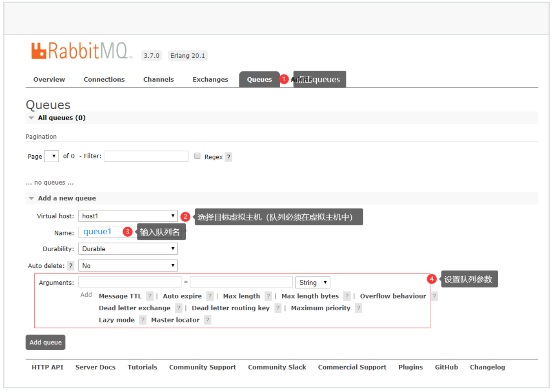Open the Durability dropdown
The width and height of the screenshot is (553, 392).
[128, 249]
